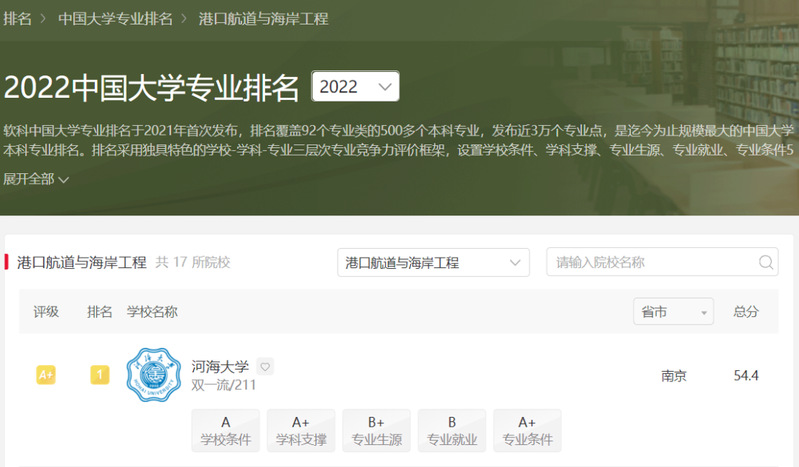
Task: Select the 专业就业 indicator button
Action: 452,431
